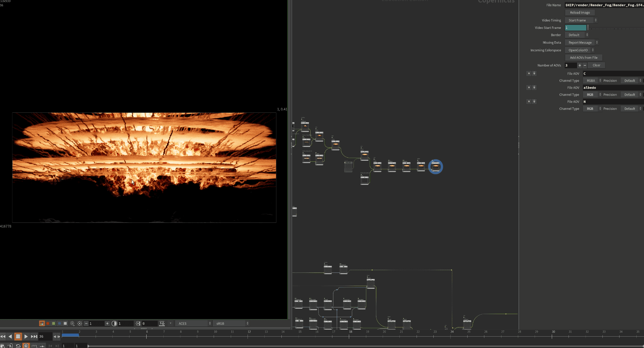Adjust the Video Start Frame slider
Viewport: 644px width, 348px height.
point(616,28)
